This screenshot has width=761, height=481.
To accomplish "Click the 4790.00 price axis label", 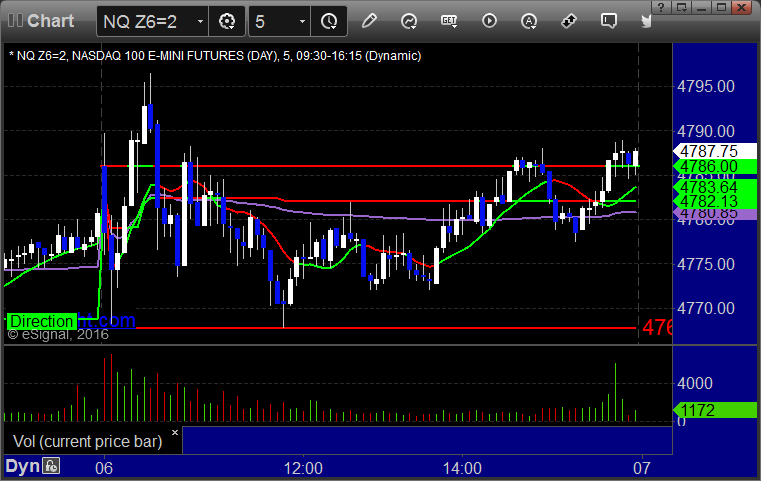I will point(706,131).
